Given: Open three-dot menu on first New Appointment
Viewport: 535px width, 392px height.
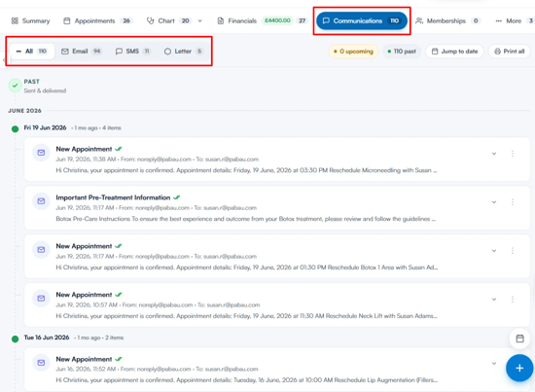Looking at the screenshot, I should tap(513, 154).
